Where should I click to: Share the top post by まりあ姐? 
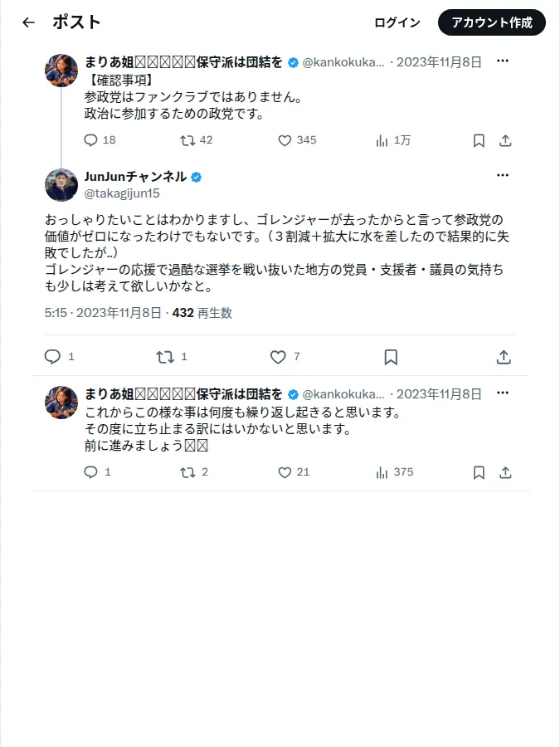click(505, 140)
